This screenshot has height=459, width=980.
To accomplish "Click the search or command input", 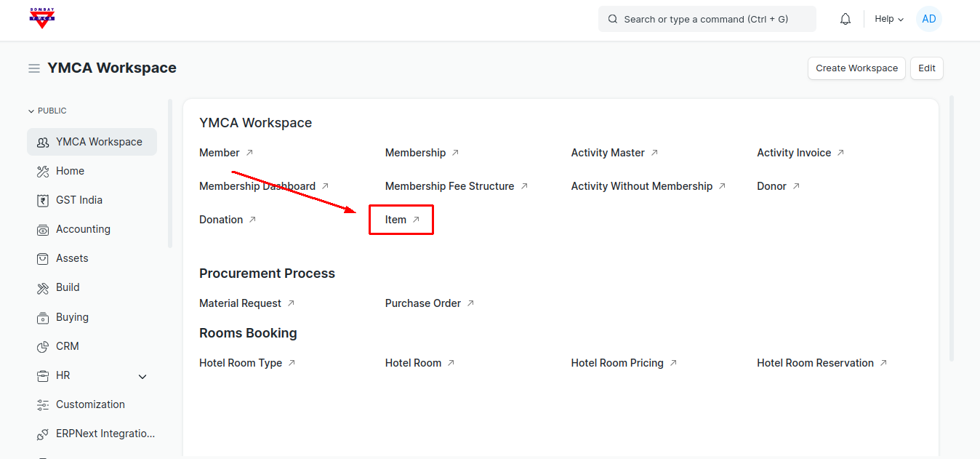I will click(x=707, y=20).
